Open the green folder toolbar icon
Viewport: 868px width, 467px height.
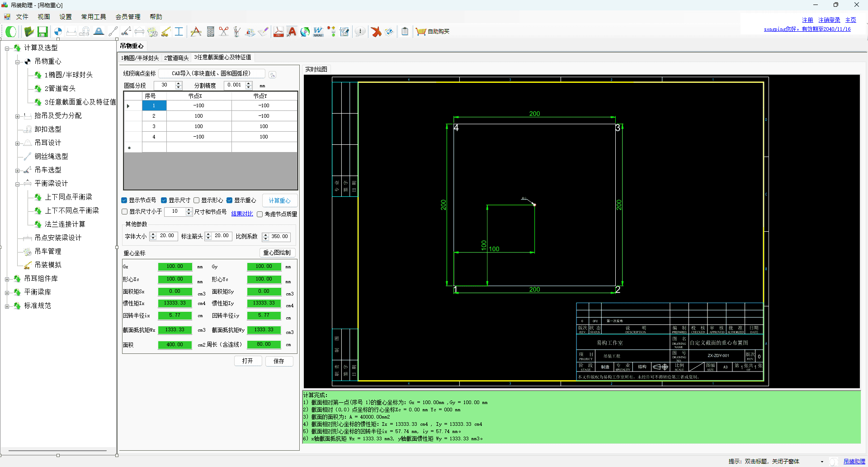(x=29, y=32)
